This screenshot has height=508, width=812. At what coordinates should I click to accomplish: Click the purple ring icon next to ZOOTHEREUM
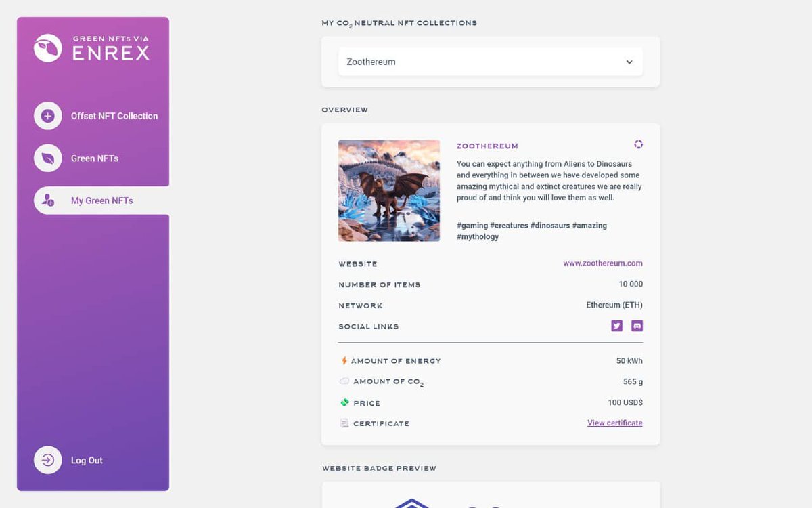click(638, 144)
